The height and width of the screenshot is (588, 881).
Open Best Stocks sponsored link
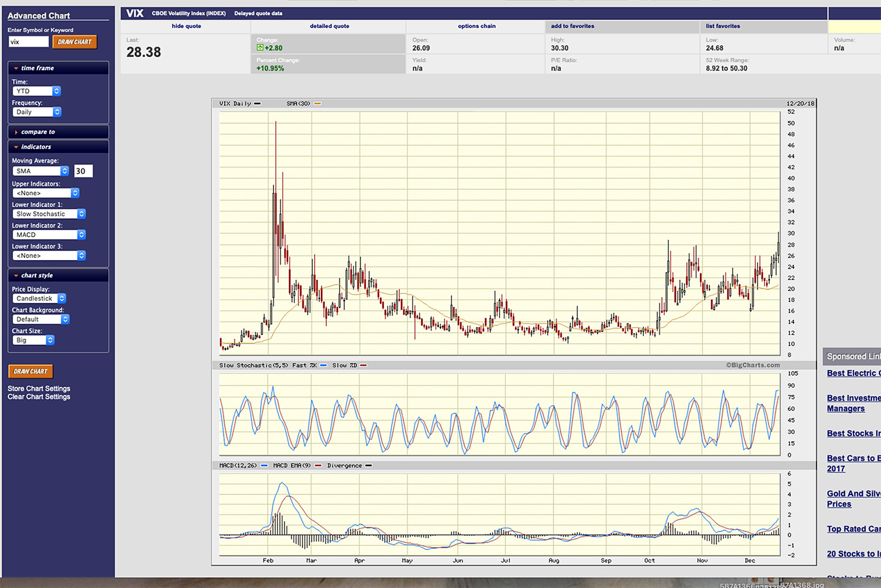[x=854, y=434]
